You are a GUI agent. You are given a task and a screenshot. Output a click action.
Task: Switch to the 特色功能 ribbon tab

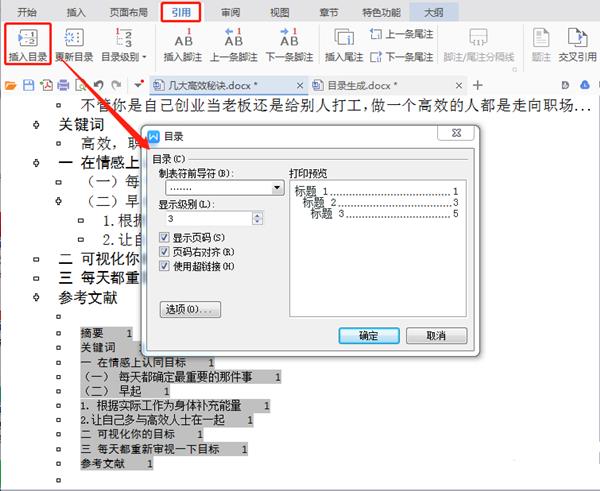point(382,12)
